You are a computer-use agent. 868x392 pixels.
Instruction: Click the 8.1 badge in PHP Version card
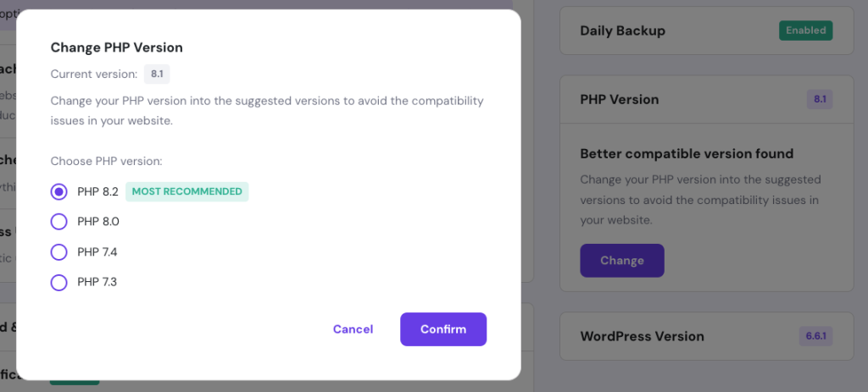point(820,100)
